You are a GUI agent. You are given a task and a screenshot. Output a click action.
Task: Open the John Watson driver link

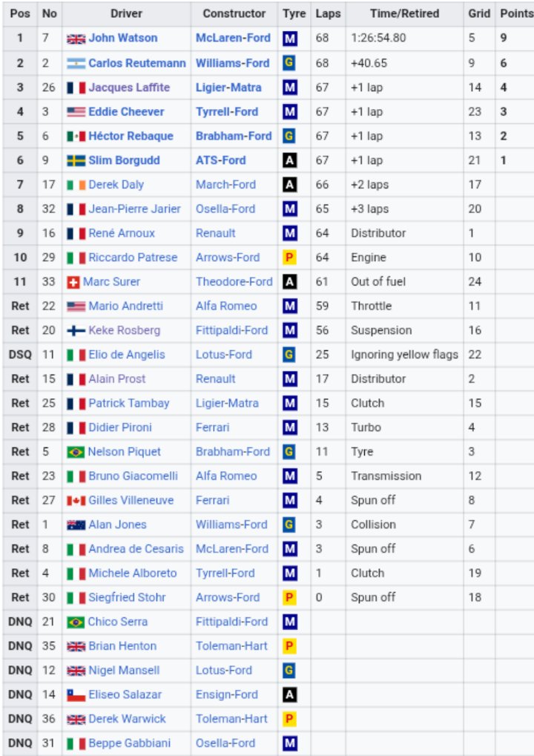[123, 38]
